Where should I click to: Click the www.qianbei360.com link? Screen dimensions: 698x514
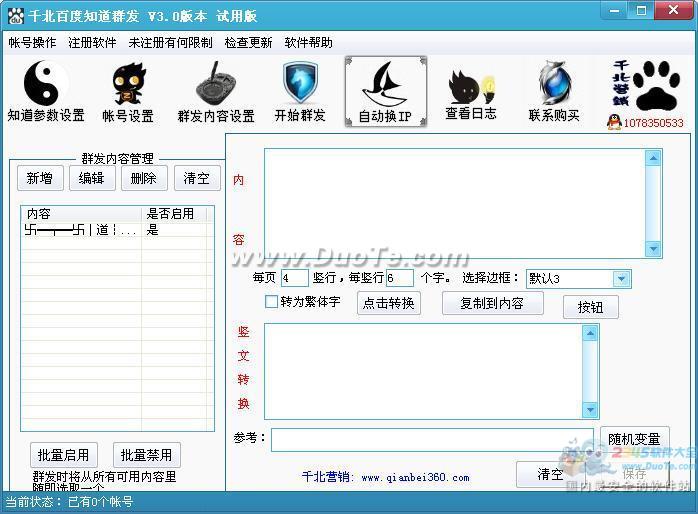point(415,478)
